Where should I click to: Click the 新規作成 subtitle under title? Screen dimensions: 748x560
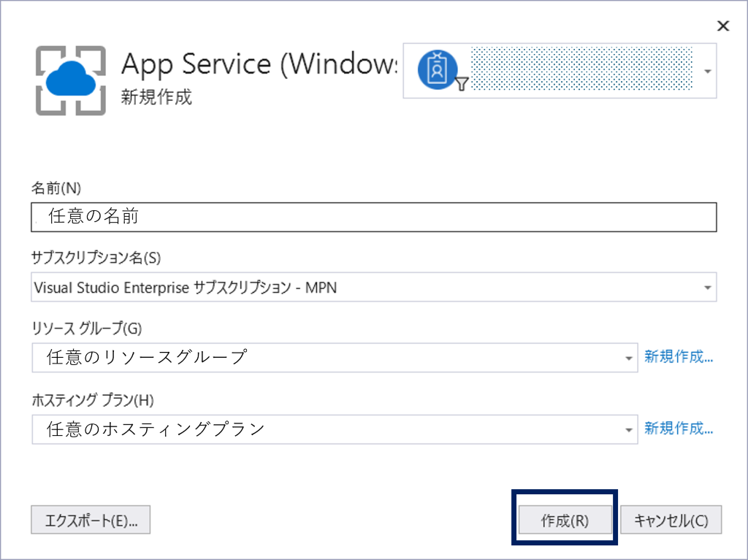(156, 97)
